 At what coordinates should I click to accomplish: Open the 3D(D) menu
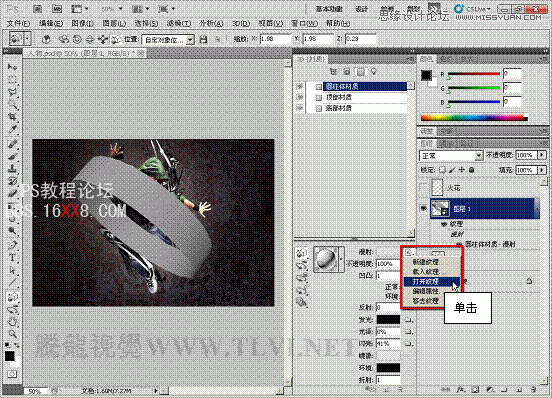tap(241, 24)
